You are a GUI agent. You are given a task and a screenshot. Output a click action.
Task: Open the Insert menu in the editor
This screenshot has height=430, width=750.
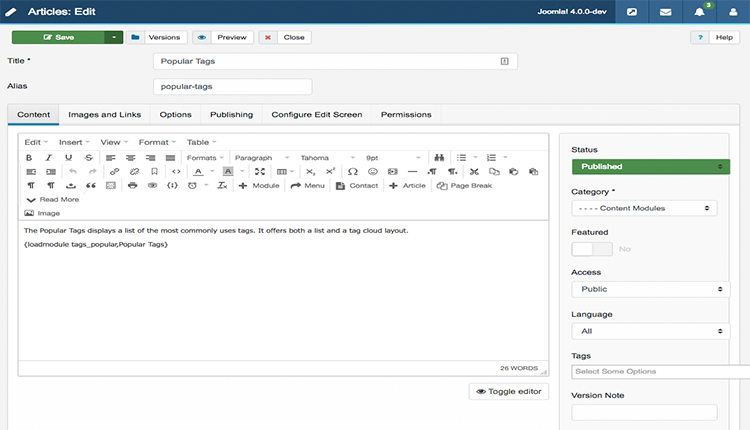[x=74, y=142]
